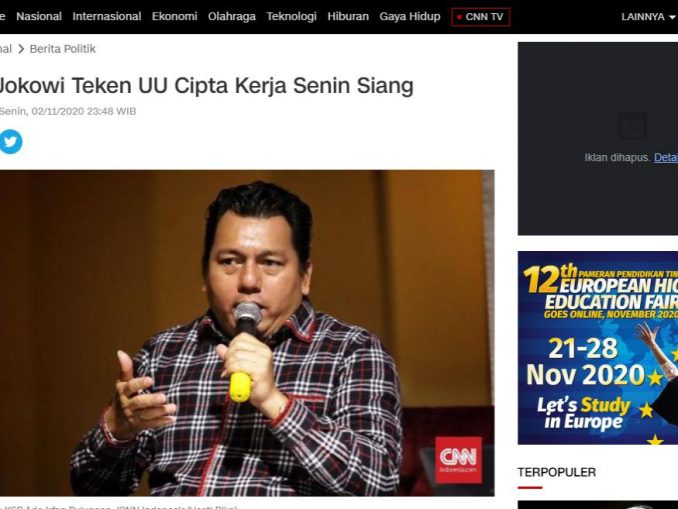This screenshot has width=678, height=509.
Task: Go to the Olahraga section
Action: (x=232, y=16)
